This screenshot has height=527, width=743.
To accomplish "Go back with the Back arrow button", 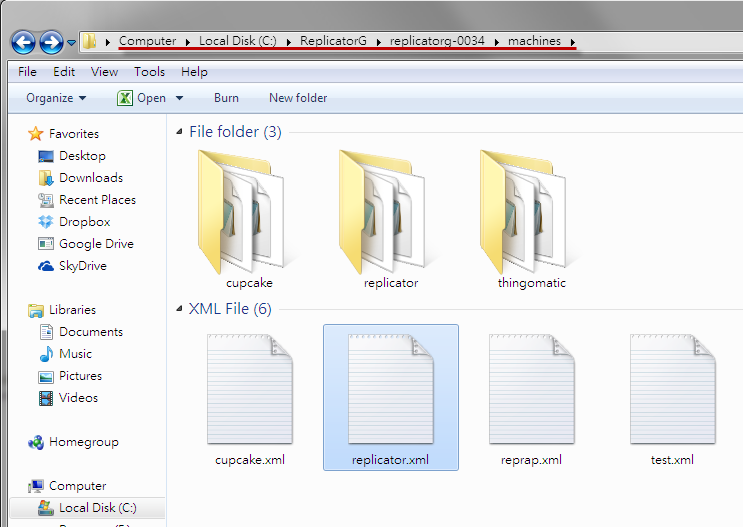I will tap(23, 43).
